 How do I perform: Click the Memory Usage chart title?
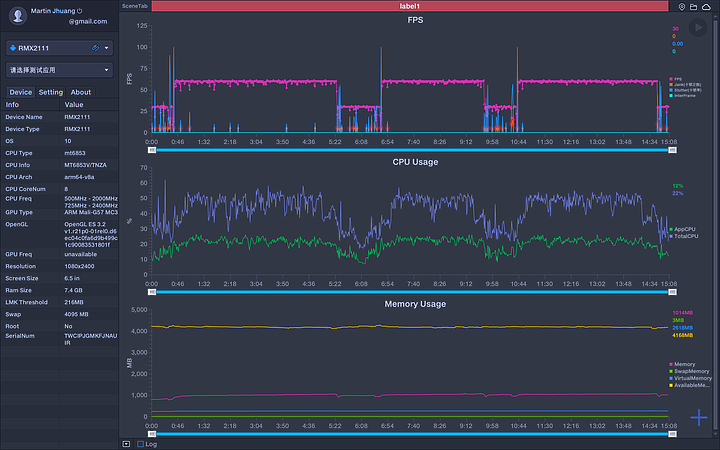415,304
